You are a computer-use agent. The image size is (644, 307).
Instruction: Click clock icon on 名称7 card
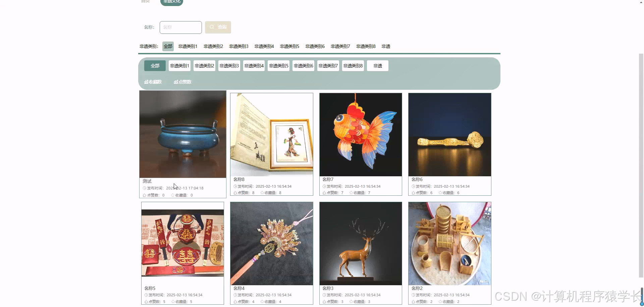pyautogui.click(x=324, y=186)
